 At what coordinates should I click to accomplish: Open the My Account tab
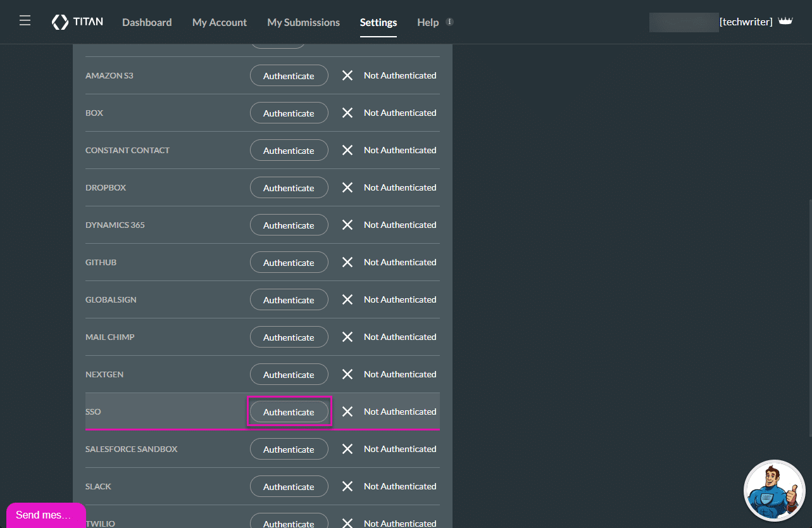click(220, 22)
